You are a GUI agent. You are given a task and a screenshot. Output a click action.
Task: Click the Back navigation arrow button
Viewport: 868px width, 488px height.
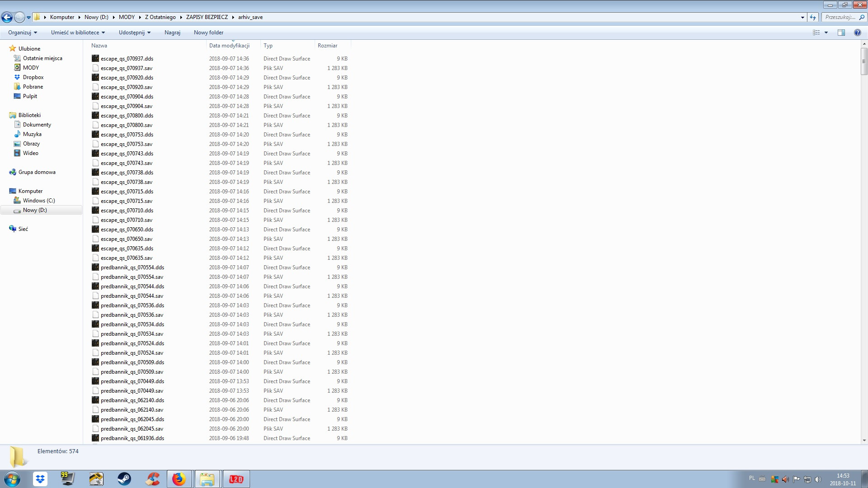tap(7, 18)
